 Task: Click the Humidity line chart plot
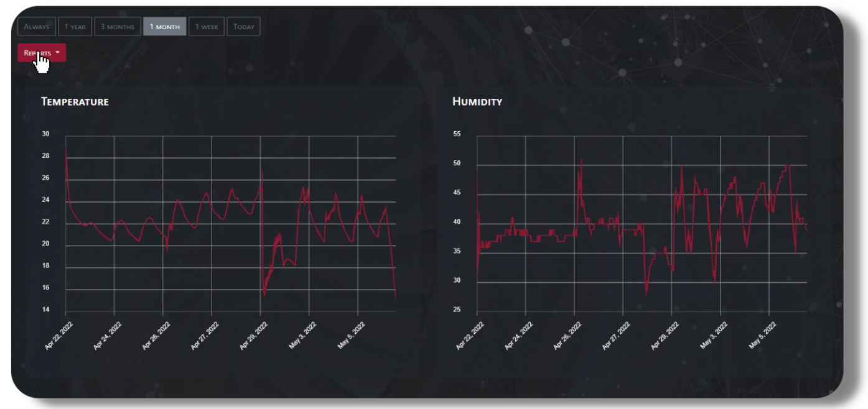[x=642, y=223]
